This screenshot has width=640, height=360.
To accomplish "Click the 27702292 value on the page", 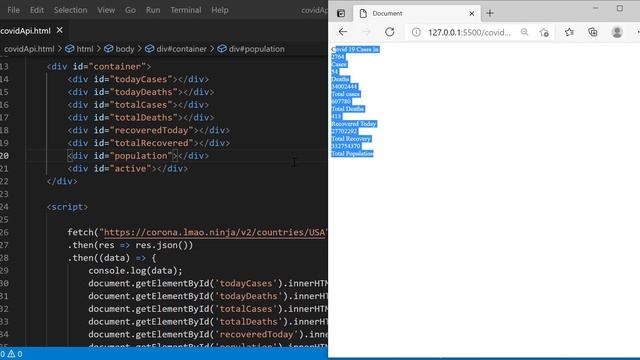I will coord(344,131).
